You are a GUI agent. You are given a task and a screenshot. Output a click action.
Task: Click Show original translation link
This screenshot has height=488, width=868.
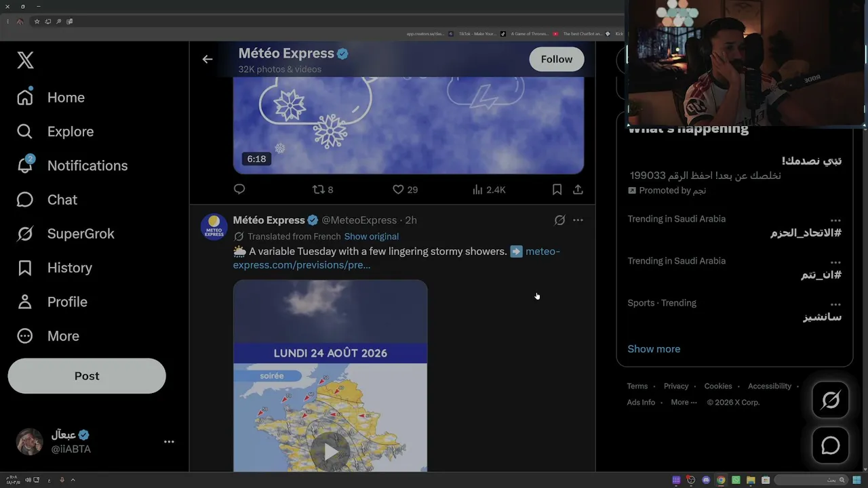pos(372,237)
